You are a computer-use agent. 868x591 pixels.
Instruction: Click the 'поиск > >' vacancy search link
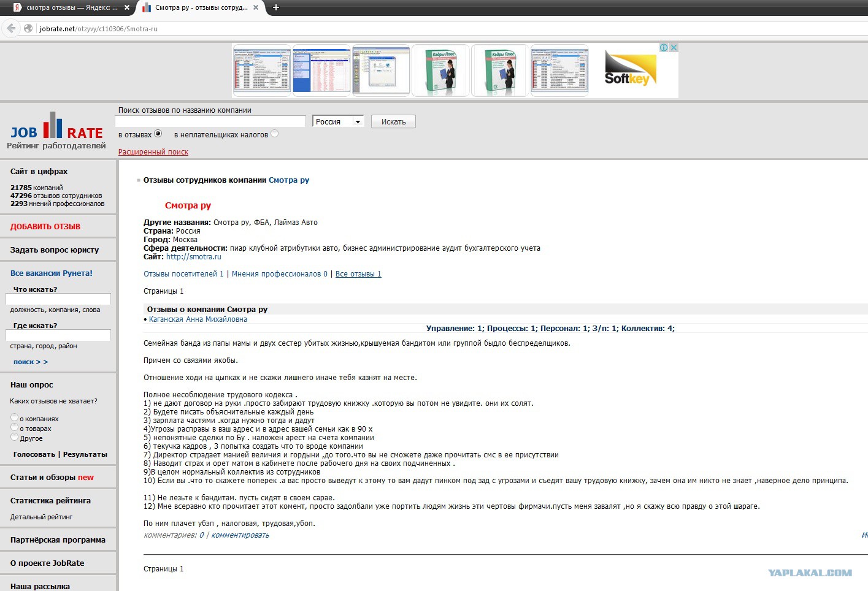31,362
